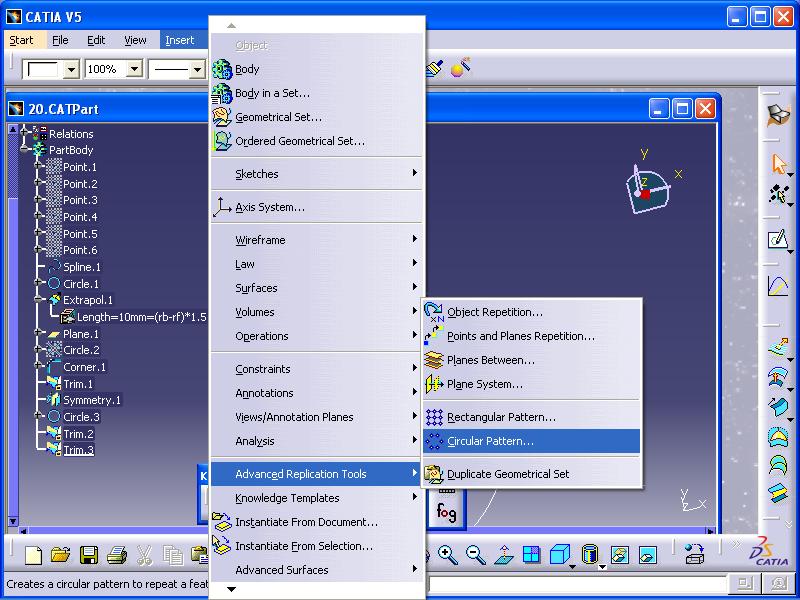Click the Sketcher icon in right toolbar

(778, 240)
